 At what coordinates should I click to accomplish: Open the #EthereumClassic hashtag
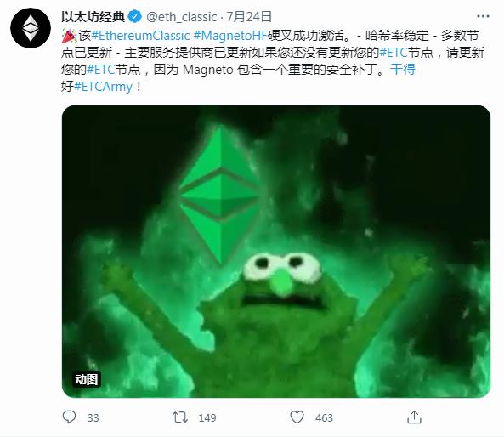[141, 36]
